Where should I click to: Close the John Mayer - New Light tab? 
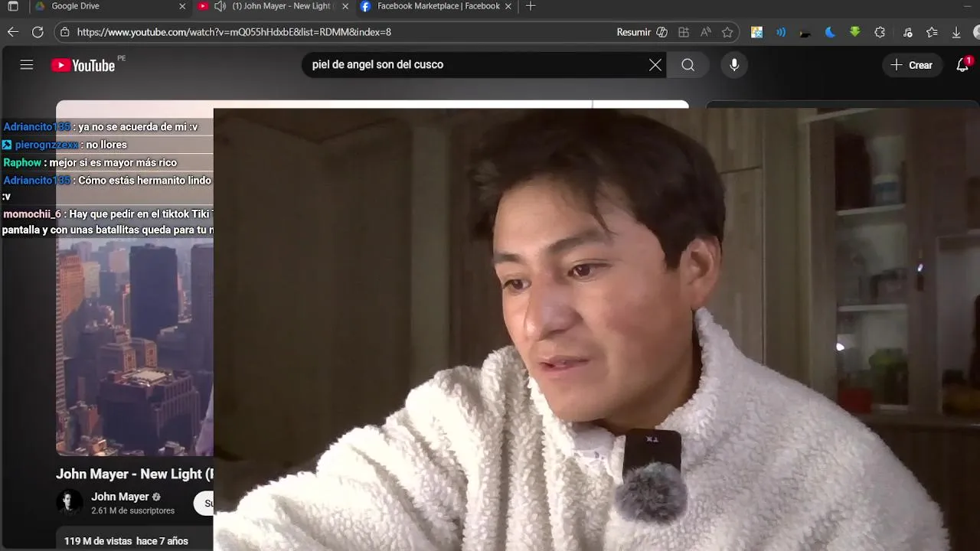coord(345,6)
